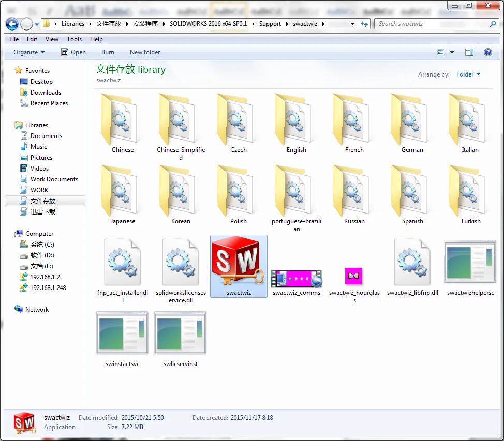
Task: Open the View menu
Action: tap(52, 39)
